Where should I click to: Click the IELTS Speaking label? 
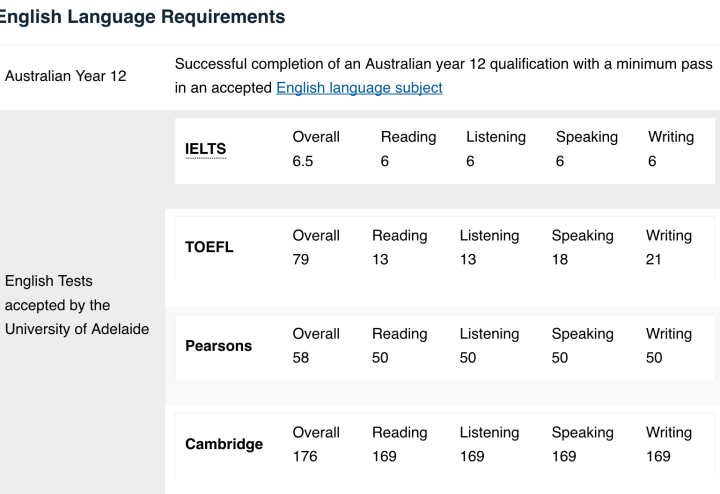tap(587, 137)
